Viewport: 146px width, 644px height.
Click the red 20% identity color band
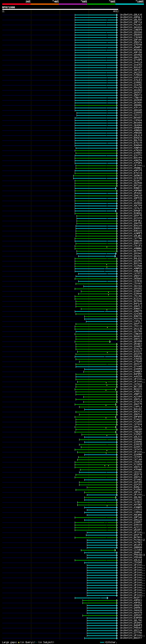point(16,4)
